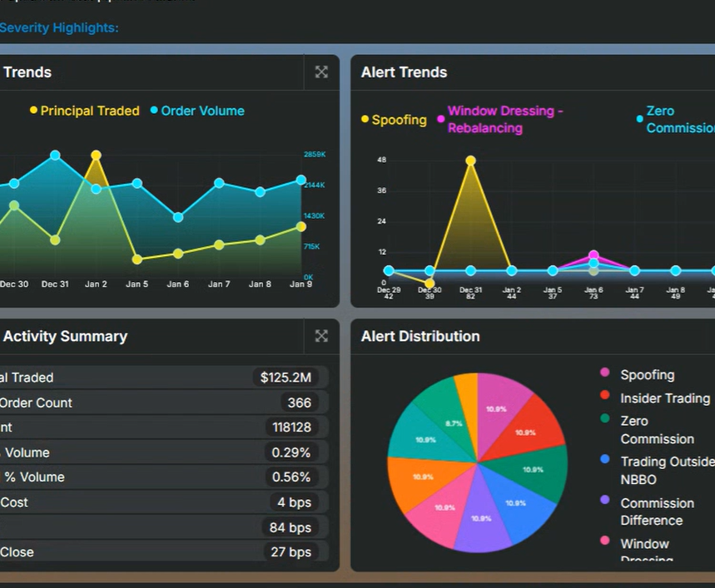Viewport: 715px width, 588px height.
Task: Expand the Activity Summary panel to fullscreen
Action: (320, 336)
